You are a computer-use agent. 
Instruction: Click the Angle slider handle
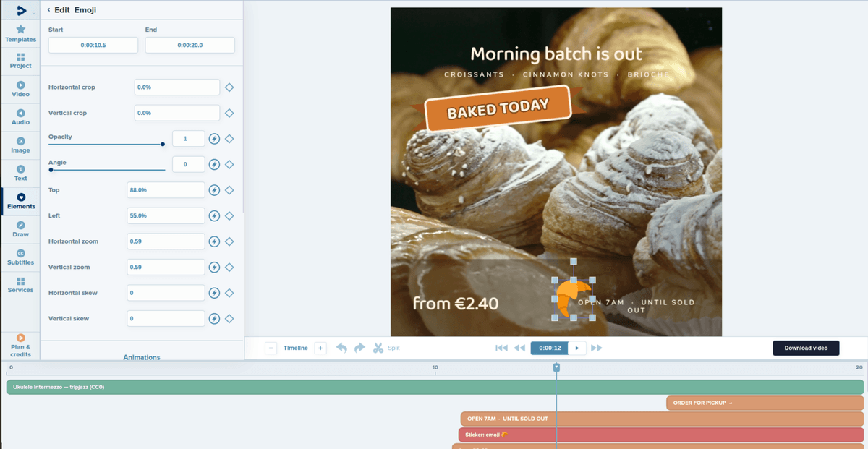51,170
